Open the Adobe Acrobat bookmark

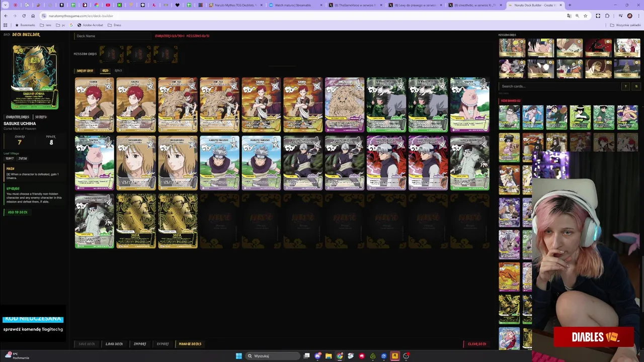click(x=90, y=25)
